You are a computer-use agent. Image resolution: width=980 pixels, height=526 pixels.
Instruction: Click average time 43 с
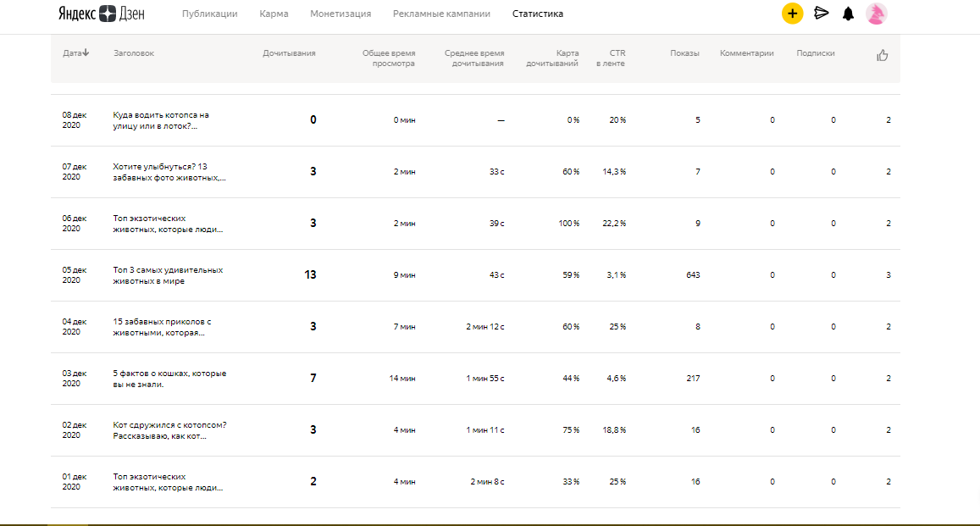point(496,275)
